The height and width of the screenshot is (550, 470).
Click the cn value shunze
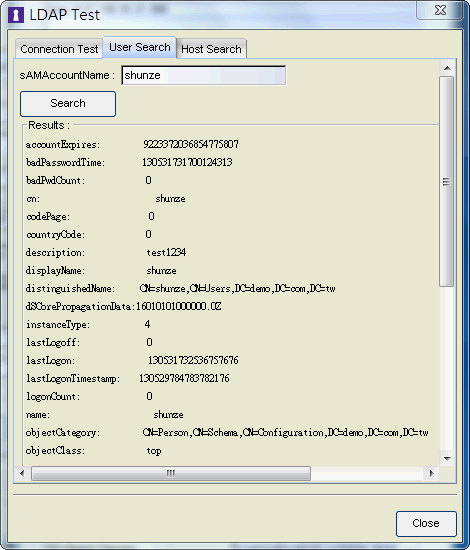pyautogui.click(x=170, y=199)
